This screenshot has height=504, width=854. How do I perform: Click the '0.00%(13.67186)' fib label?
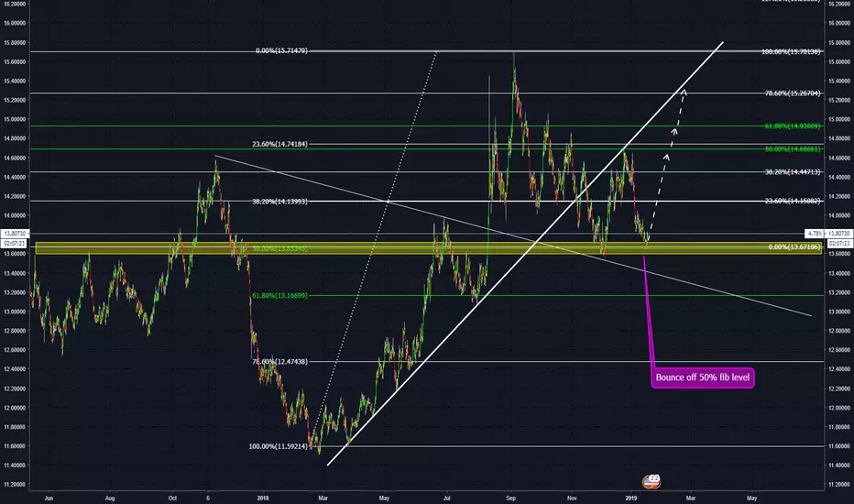pos(794,247)
